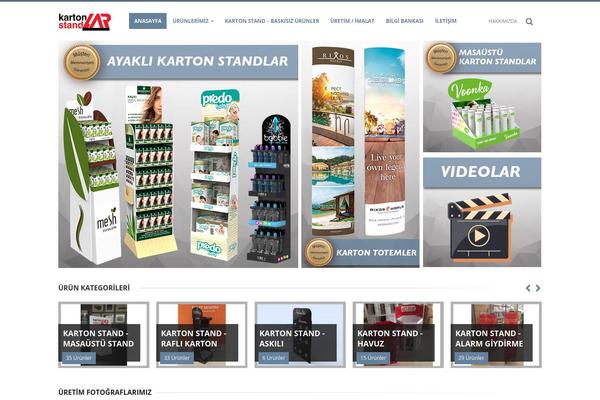Viewport: 600px width, 400px height.
Task: Click the 29 Ürünler badge
Action: click(471, 358)
